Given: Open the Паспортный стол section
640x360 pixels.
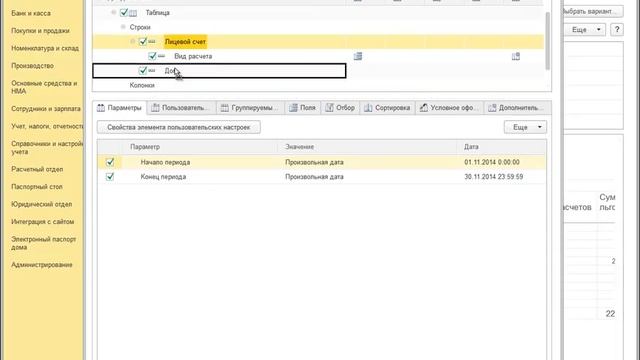Looking at the screenshot, I should click(x=37, y=187).
